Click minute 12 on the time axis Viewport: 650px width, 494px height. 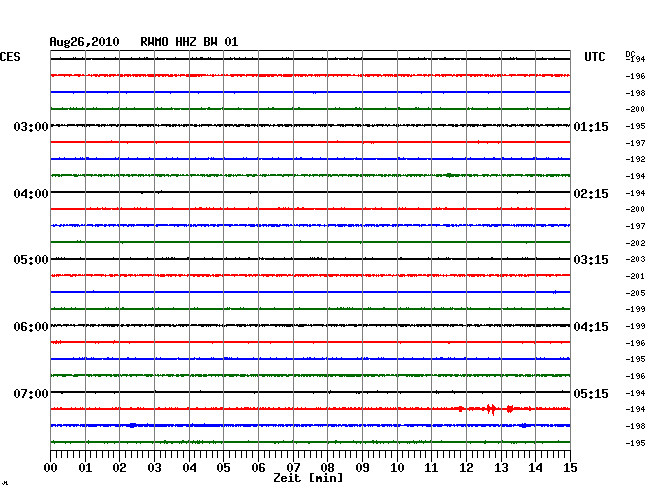tap(466, 468)
